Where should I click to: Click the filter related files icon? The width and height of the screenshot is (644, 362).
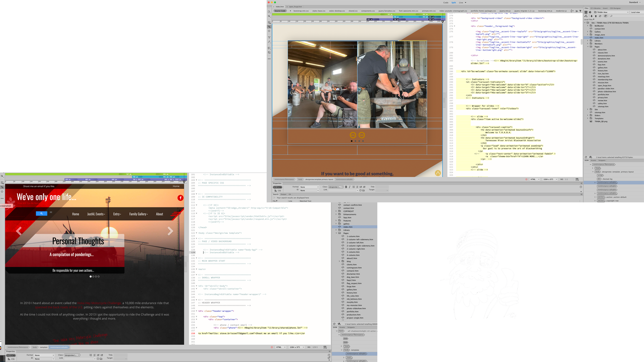coord(580,11)
